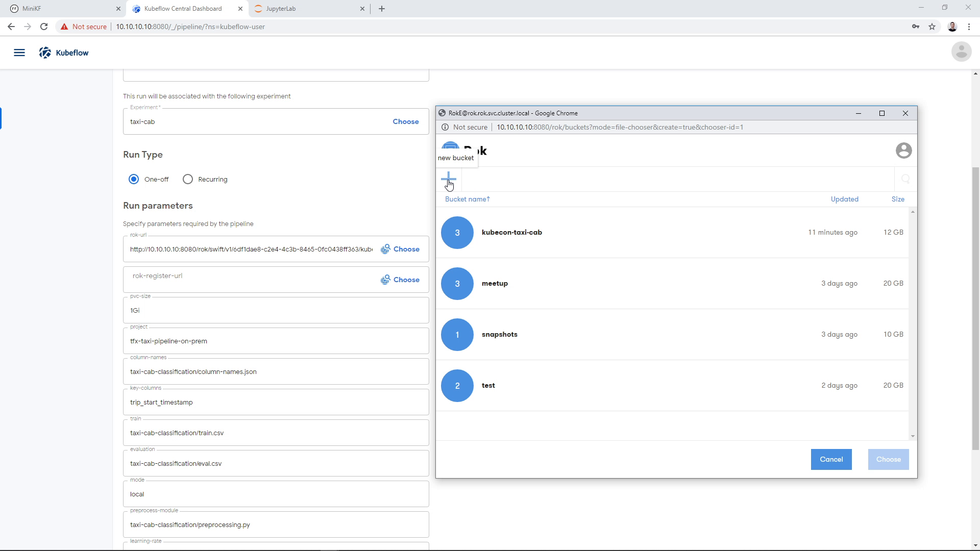Click the Kubeflow page vertical scrollbar

(975, 309)
